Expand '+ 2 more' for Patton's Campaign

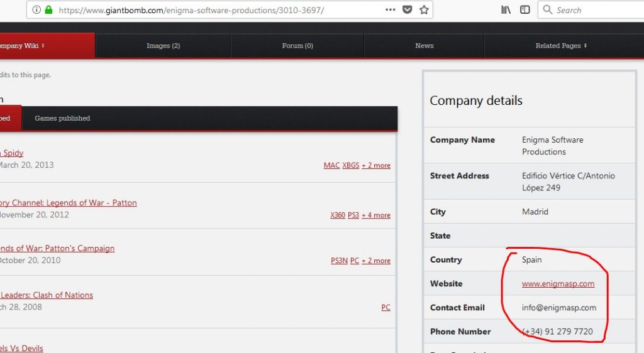376,260
